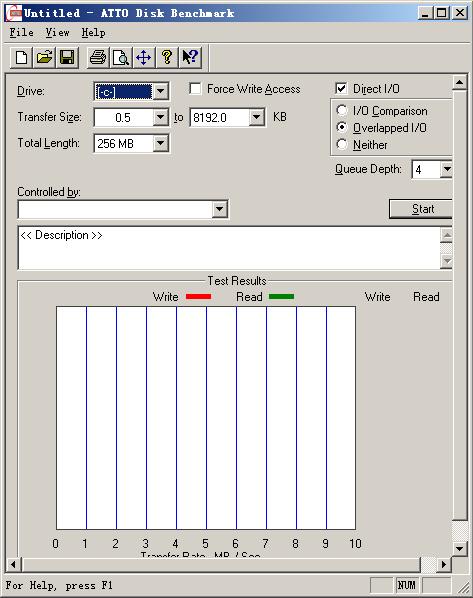473x598 pixels.
Task: Click the vertical scrollbar thumb
Action: click(460, 305)
